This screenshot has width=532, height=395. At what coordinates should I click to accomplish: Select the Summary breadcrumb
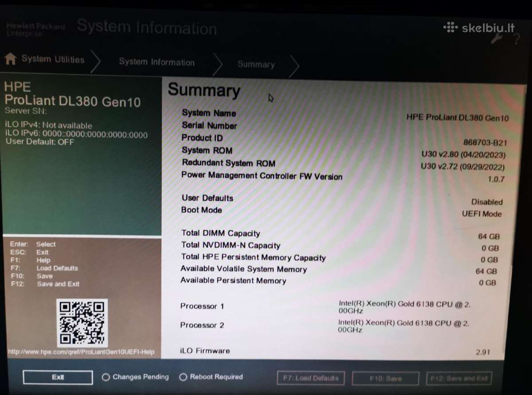pyautogui.click(x=256, y=64)
